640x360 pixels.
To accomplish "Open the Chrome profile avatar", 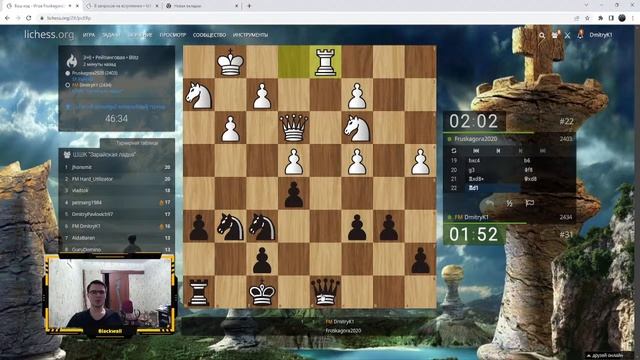I will [x=622, y=18].
